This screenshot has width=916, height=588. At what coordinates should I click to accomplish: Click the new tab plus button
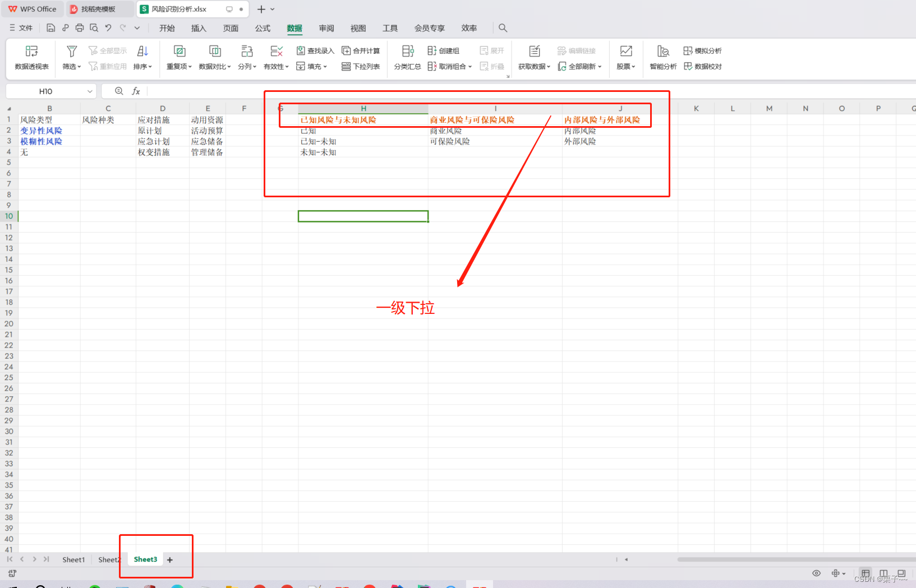point(261,9)
